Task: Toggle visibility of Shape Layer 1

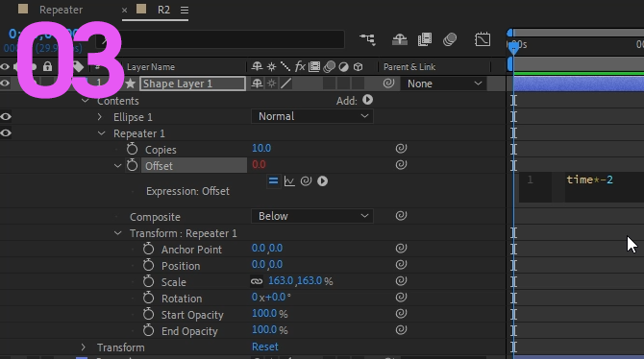Action: tap(5, 84)
